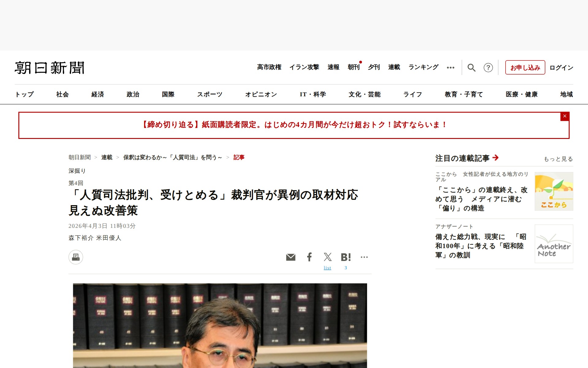Select the スポーツ navigation tab
The height and width of the screenshot is (368, 588).
coord(209,94)
